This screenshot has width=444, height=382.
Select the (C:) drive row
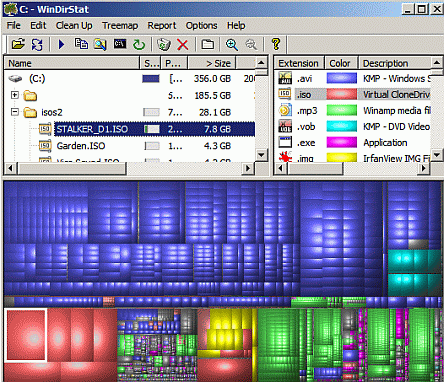[x=130, y=79]
